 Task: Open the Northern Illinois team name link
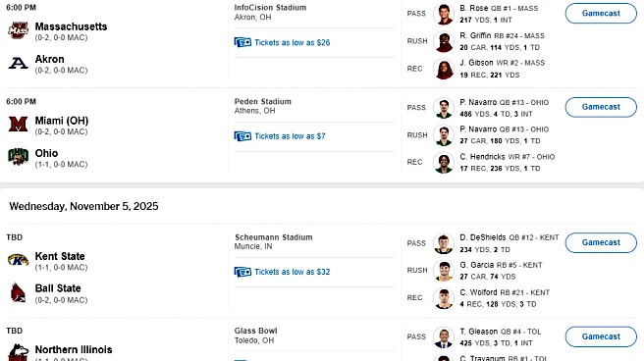pos(74,349)
